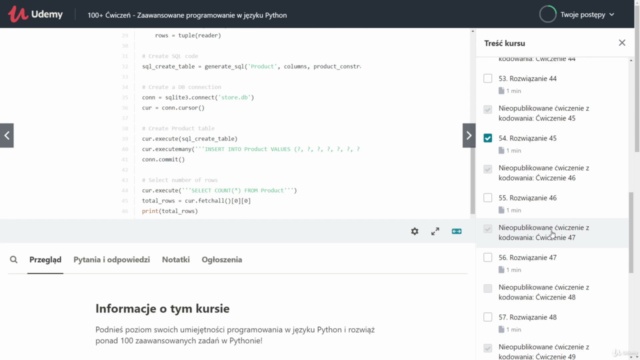Check the box for 57. Rozwiązanie 48

488,317
